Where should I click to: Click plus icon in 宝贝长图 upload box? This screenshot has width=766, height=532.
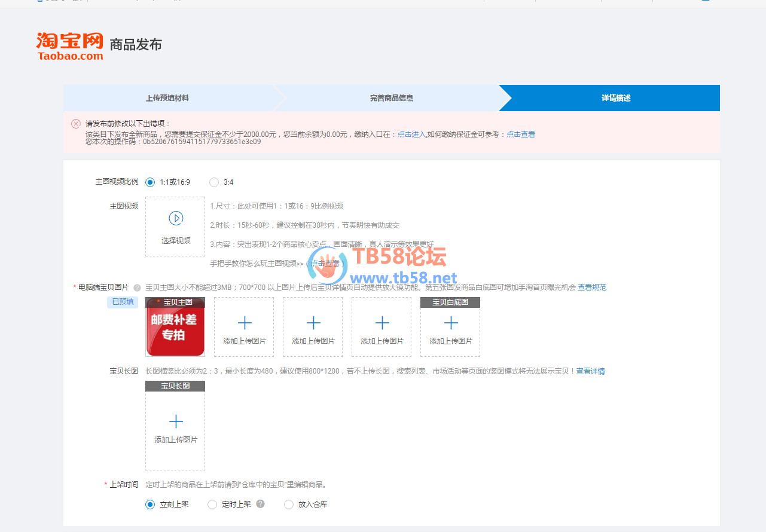pos(176,422)
